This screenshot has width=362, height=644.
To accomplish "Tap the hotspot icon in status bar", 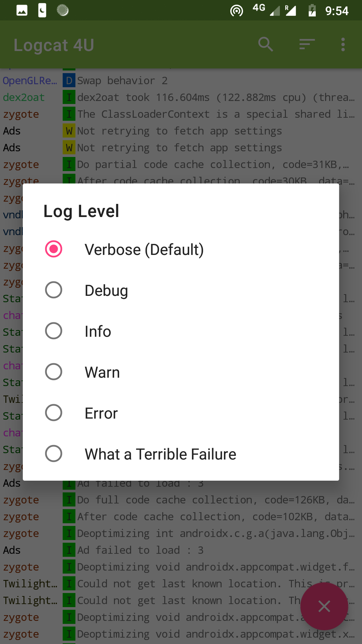I will [237, 11].
